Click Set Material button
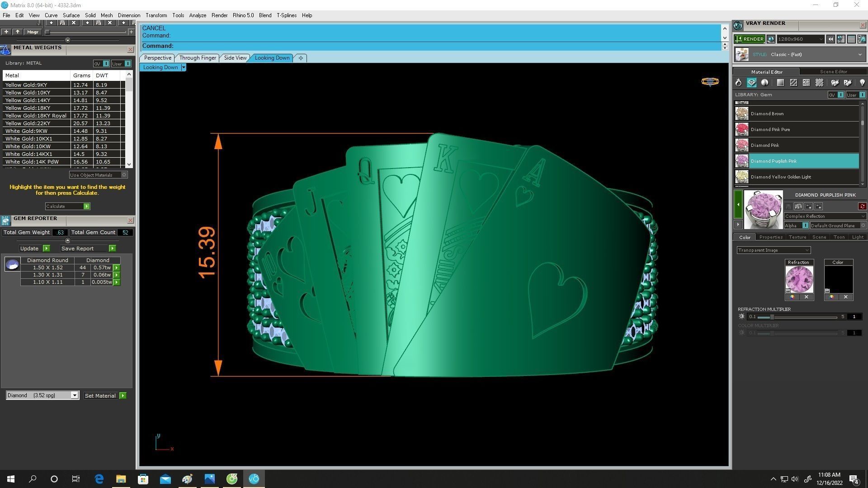868x488 pixels. [x=105, y=396]
